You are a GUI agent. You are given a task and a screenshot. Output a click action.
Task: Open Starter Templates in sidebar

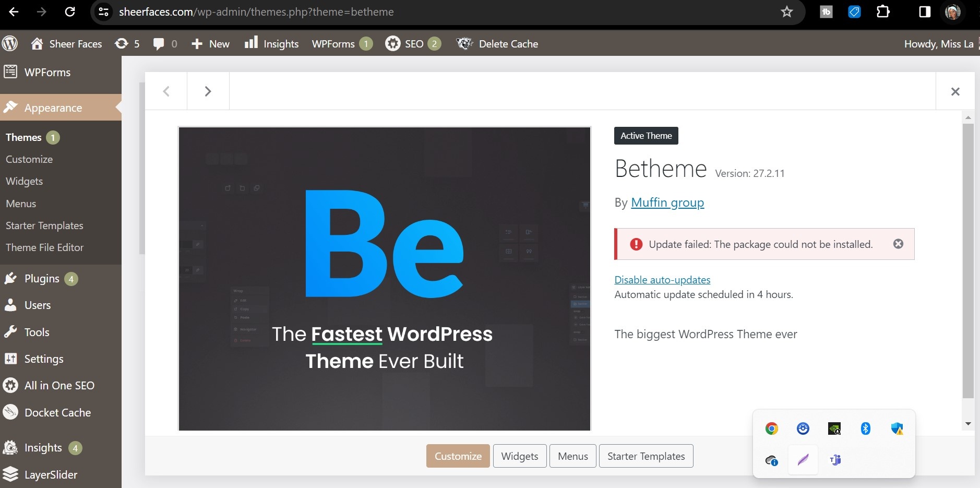[x=44, y=225]
